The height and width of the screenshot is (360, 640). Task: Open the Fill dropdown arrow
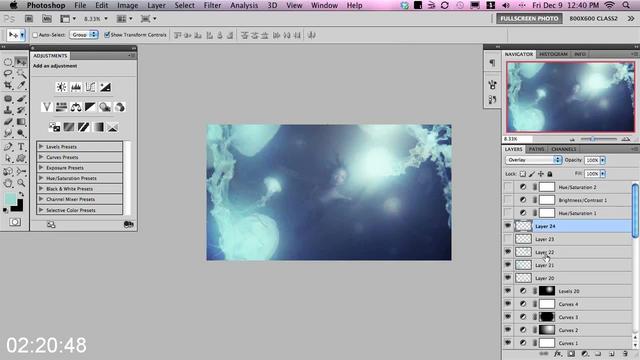[603, 174]
